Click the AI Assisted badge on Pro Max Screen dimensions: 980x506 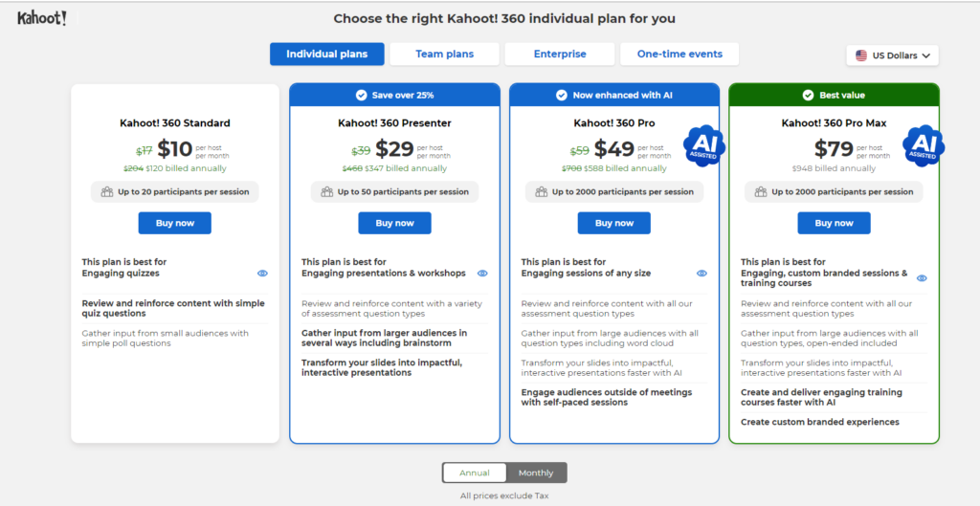(x=924, y=145)
